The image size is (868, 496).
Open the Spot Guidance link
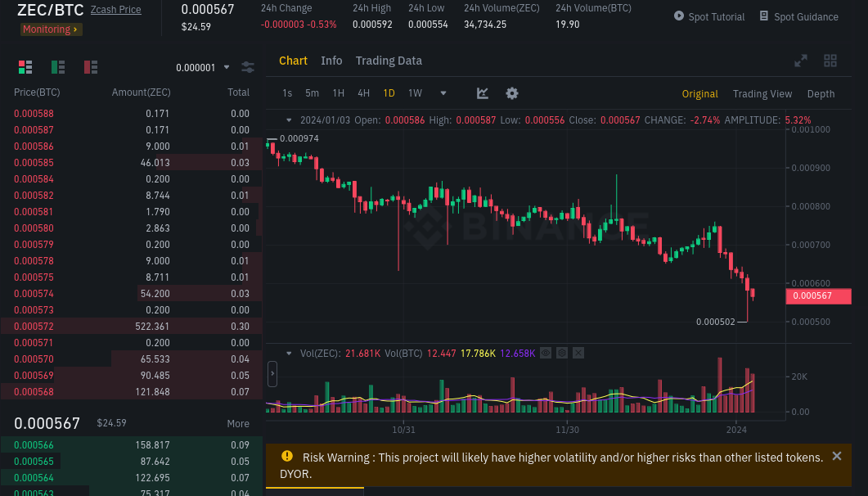tap(806, 16)
